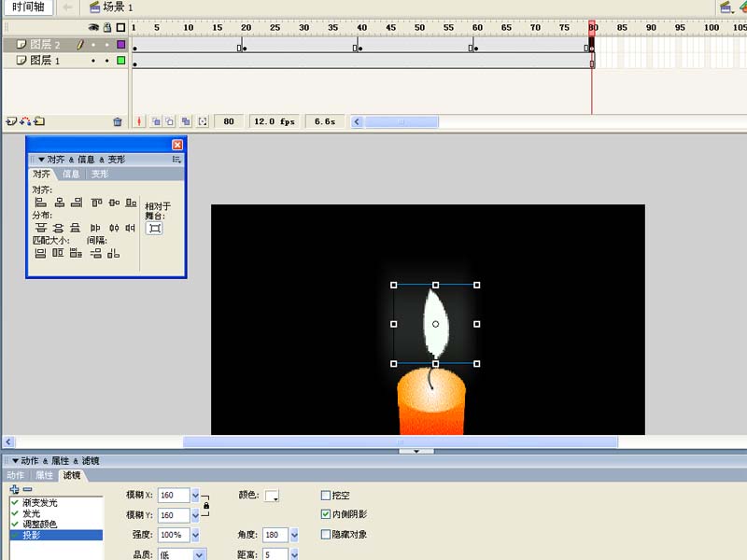
Task: Click distribute bottom edge icon
Action: pos(76,228)
